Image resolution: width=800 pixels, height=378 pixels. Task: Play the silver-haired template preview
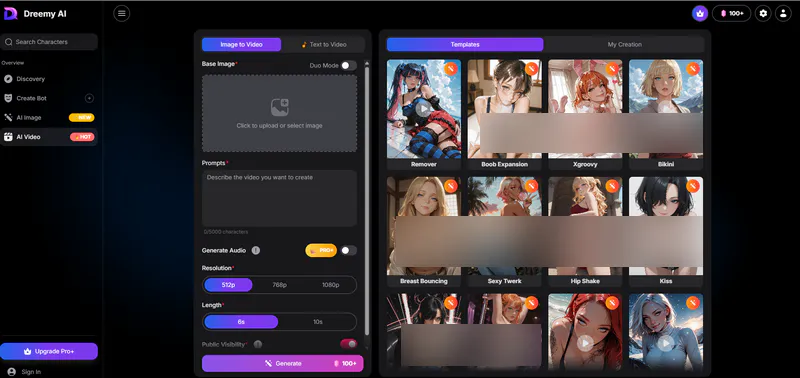click(x=665, y=343)
